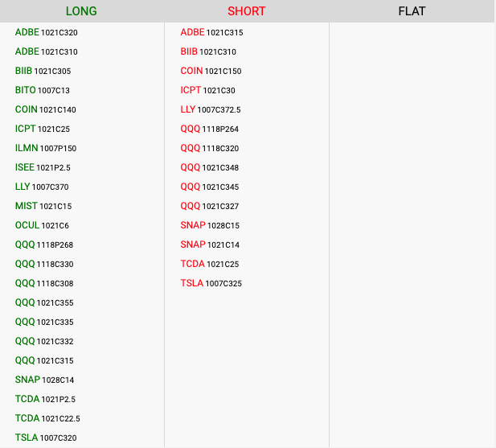Open long BITO 1007C13 position
This screenshot has width=496, height=448.
coord(43,90)
